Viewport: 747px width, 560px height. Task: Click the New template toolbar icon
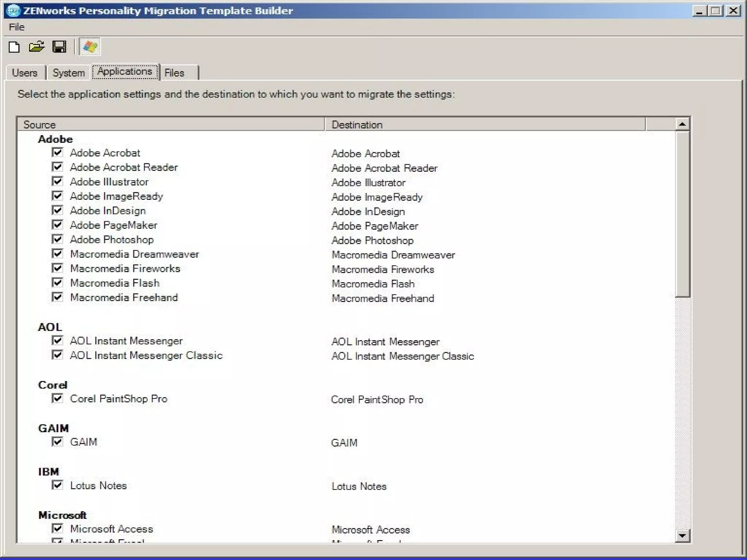[x=14, y=47]
